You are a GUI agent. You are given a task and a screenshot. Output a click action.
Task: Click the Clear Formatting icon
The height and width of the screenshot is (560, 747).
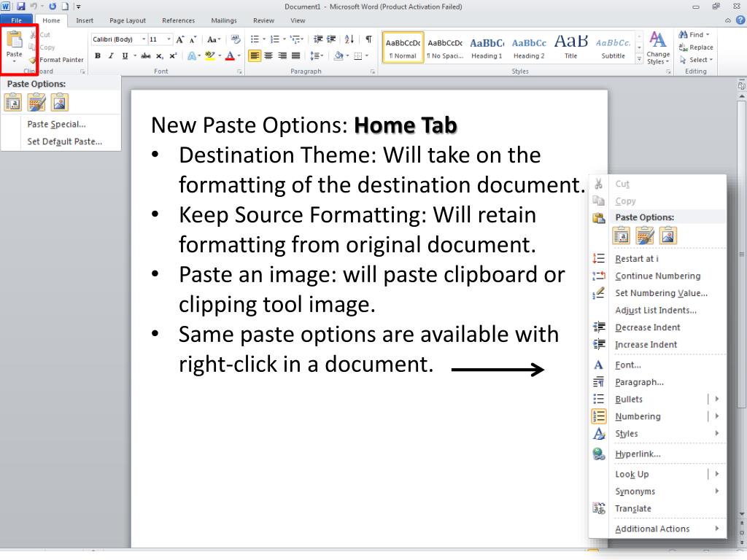point(236,39)
